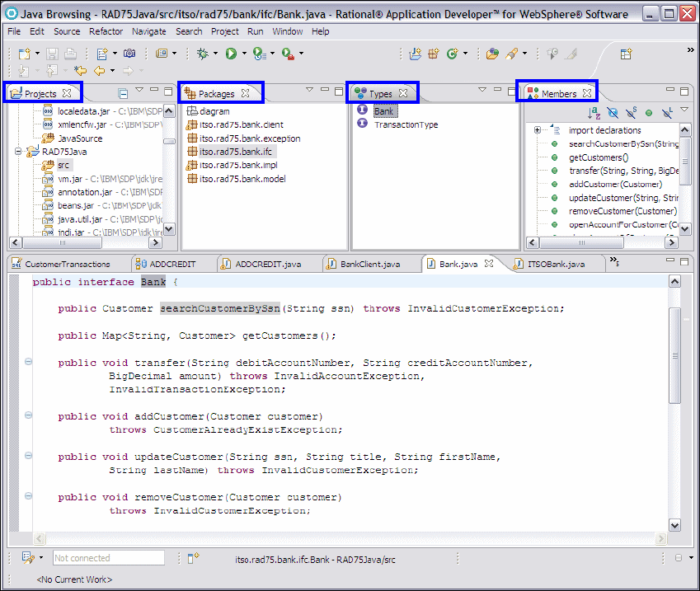
Task: Click the Sort alphabetically icon in Members
Action: (x=594, y=113)
